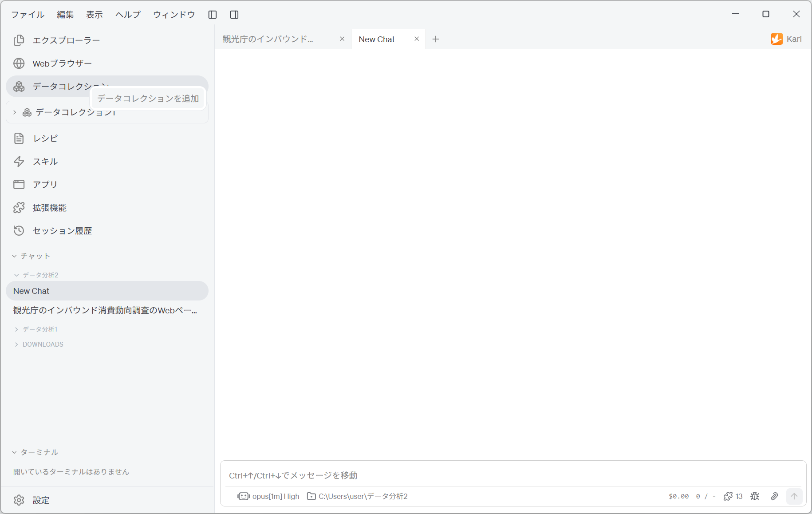This screenshot has height=514, width=812.
Task: Change working folder C:\Users\user\データ分析2
Action: [x=357, y=496]
